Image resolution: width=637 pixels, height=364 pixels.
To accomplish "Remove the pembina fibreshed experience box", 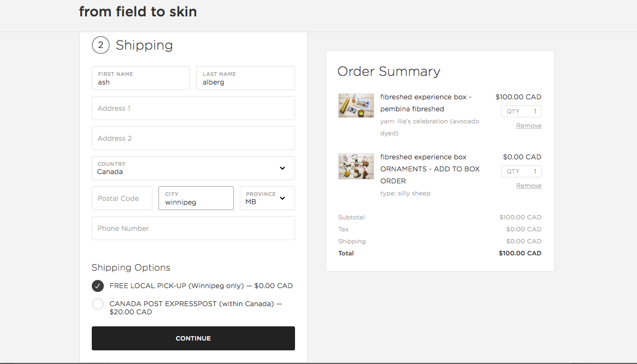I will [x=528, y=126].
